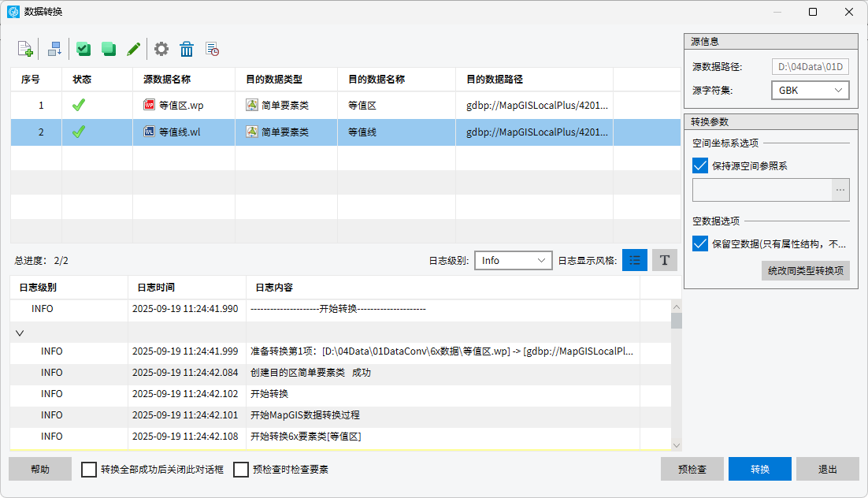Click the blue 转换 button

(759, 470)
